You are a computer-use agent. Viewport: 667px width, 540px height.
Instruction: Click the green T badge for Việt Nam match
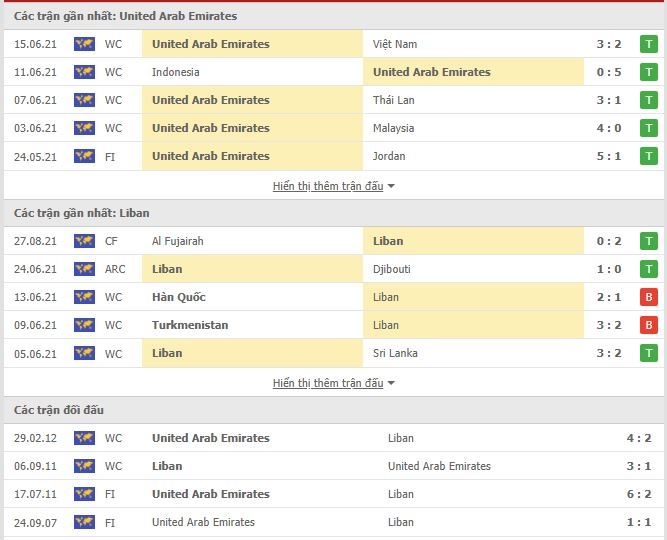tap(649, 44)
